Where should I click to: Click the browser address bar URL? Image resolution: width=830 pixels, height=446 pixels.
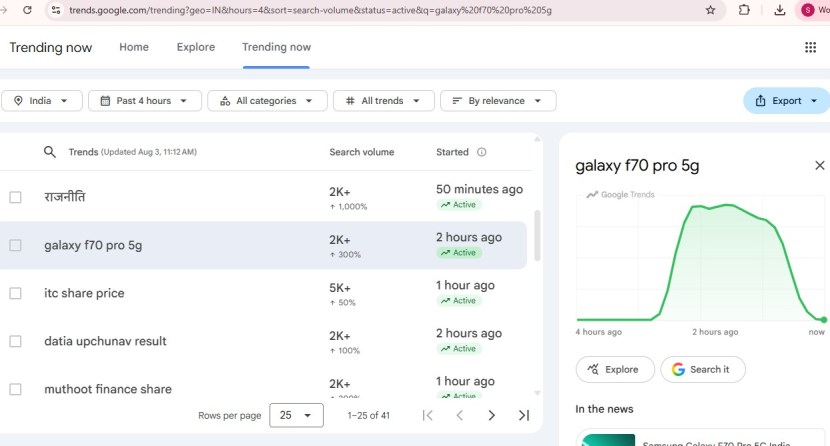coord(310,10)
